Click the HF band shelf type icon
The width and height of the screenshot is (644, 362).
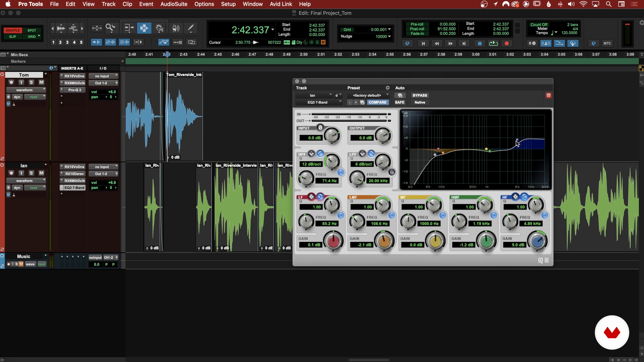[x=524, y=197]
